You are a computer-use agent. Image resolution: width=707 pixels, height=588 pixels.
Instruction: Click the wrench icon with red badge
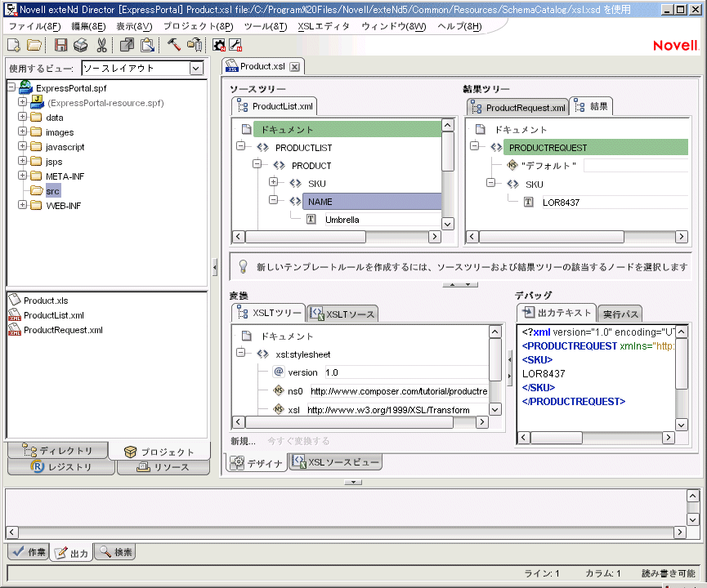(235, 45)
